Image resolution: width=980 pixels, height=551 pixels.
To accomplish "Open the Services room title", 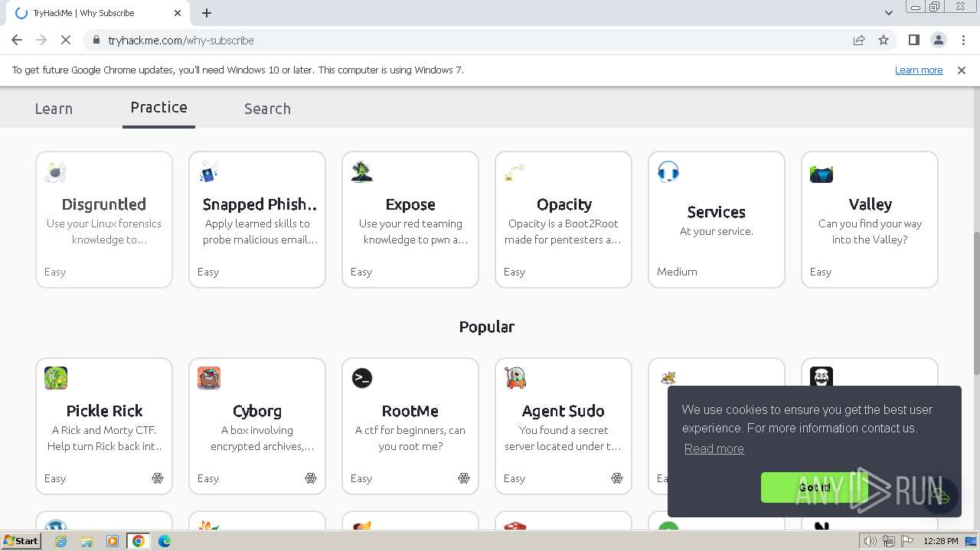I will 717,212.
